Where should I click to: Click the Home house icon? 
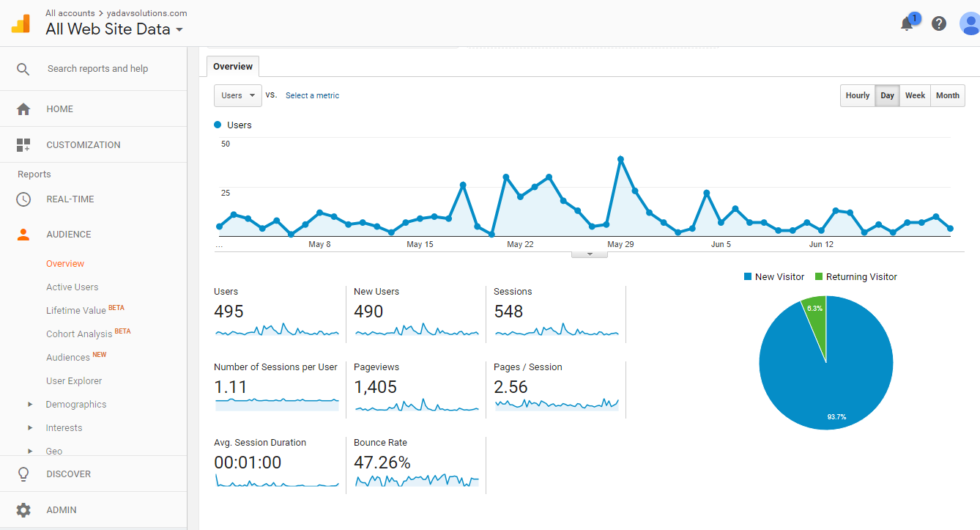(x=23, y=109)
